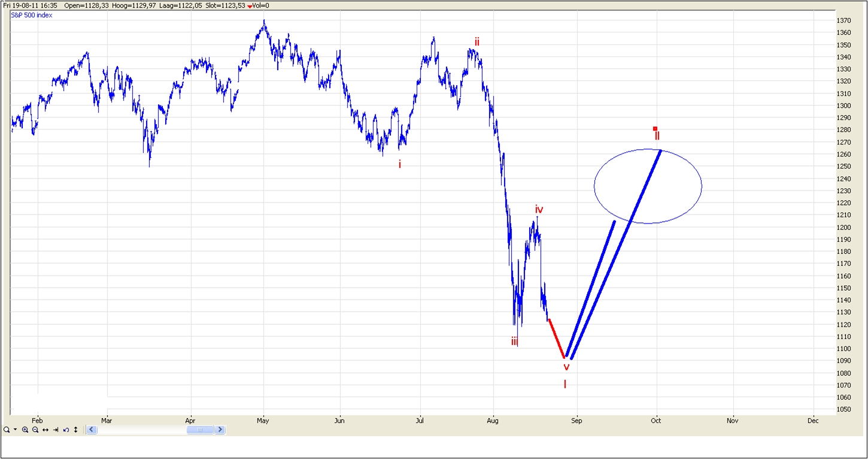Select the red wave 'iv' label
This screenshot has width=868, height=459.
click(x=539, y=209)
